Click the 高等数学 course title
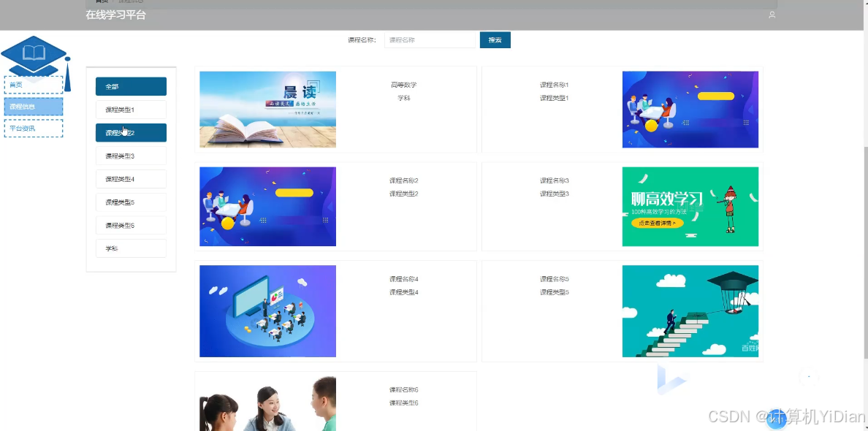Viewport: 868px width, 431px height. coord(403,85)
